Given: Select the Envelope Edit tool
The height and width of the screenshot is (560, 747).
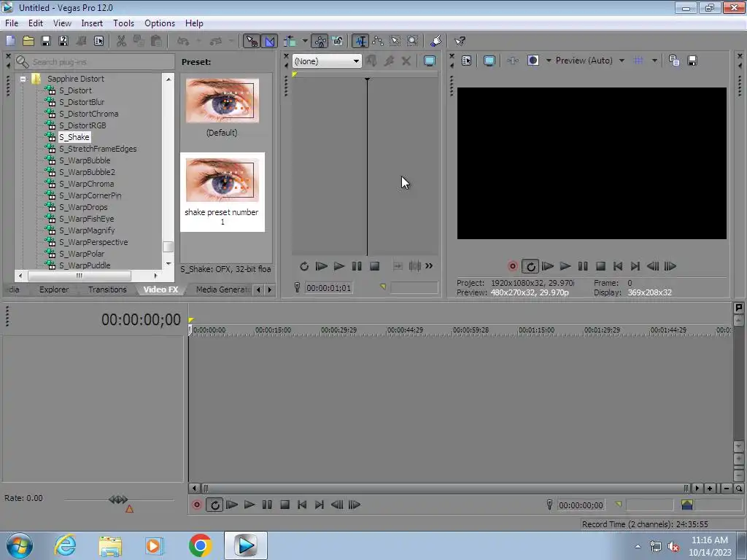Looking at the screenshot, I should [378, 42].
